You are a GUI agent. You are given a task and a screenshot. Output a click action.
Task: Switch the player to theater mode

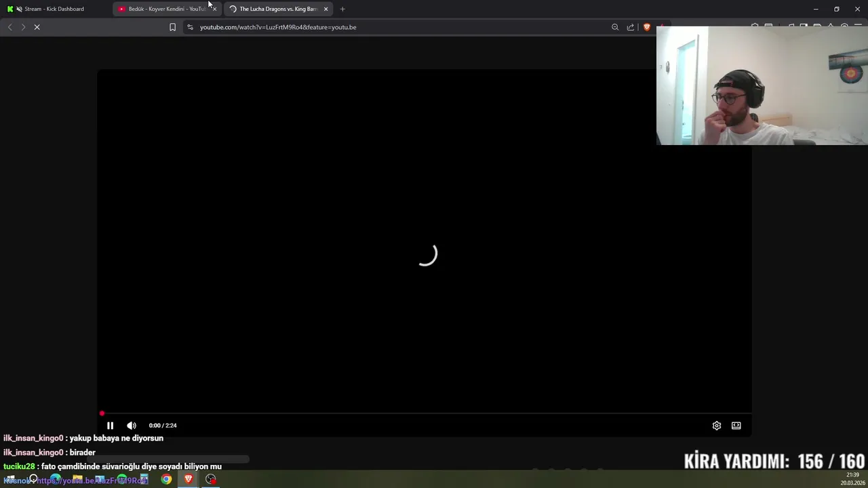pyautogui.click(x=736, y=426)
